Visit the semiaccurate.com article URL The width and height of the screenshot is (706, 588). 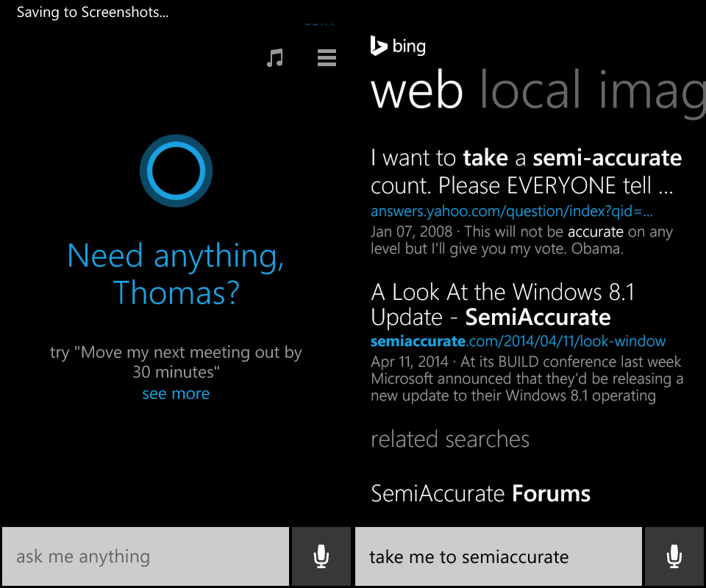tap(518, 341)
